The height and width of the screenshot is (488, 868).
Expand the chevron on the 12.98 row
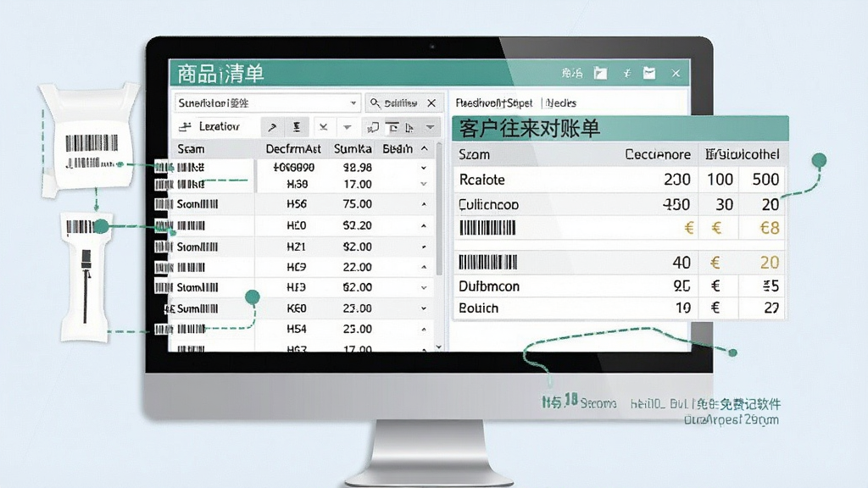coord(424,168)
